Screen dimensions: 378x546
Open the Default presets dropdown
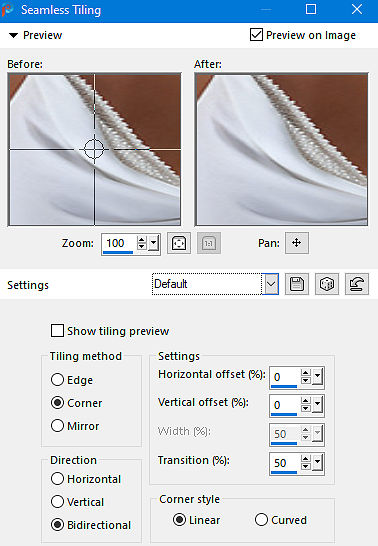270,284
